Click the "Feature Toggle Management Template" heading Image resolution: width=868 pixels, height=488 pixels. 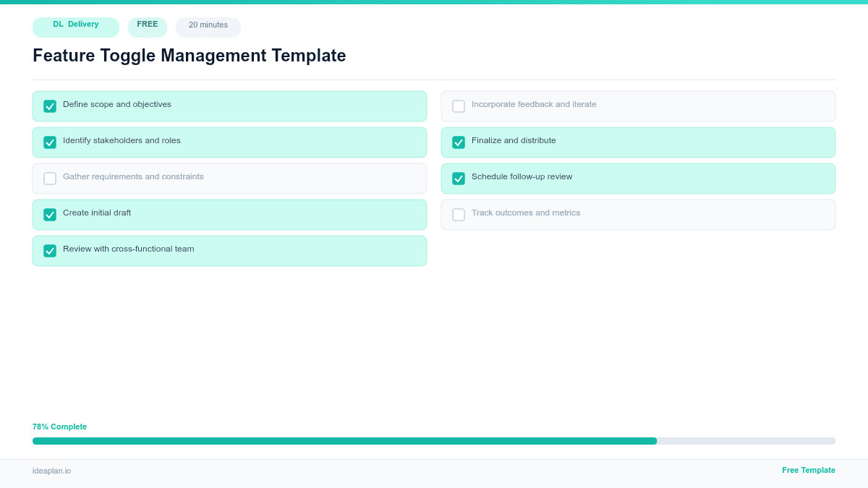pyautogui.click(x=190, y=56)
